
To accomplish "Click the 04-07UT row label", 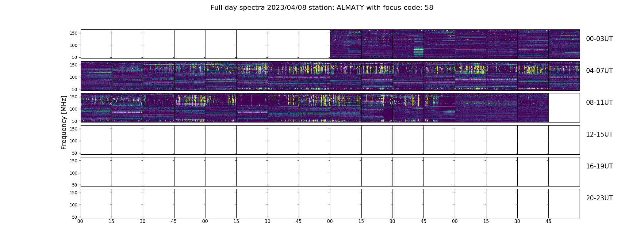I will [599, 71].
